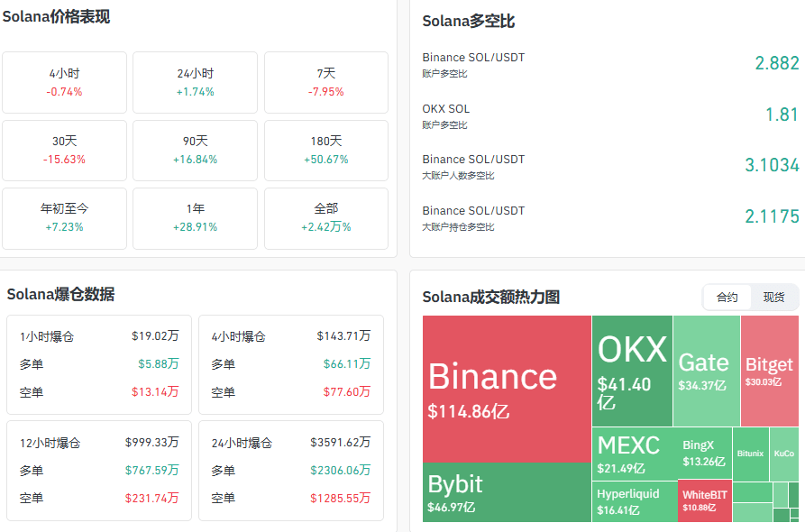Viewport: 805px width, 532px height.
Task: Click the BingX heatmap tile
Action: pos(705,454)
